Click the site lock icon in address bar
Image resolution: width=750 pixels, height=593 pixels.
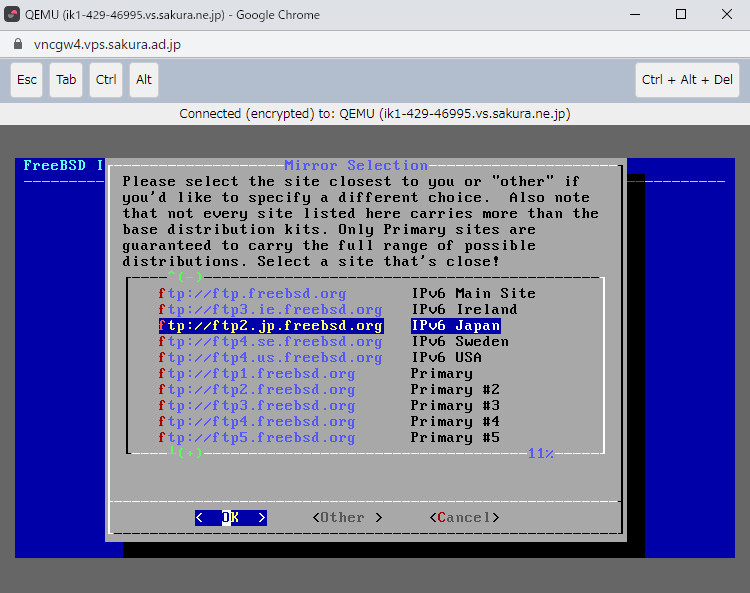[x=15, y=45]
